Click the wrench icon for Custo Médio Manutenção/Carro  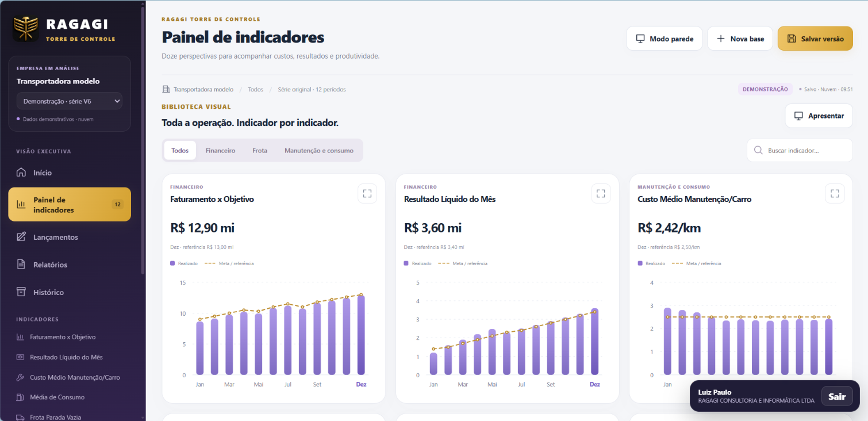point(20,377)
